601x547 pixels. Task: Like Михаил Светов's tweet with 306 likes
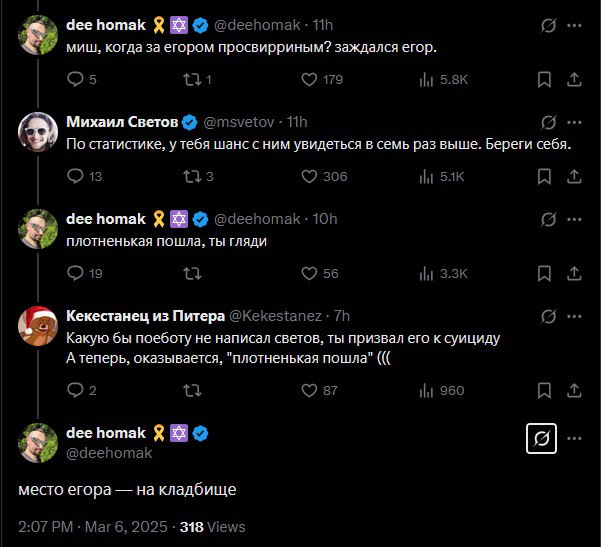tap(309, 177)
